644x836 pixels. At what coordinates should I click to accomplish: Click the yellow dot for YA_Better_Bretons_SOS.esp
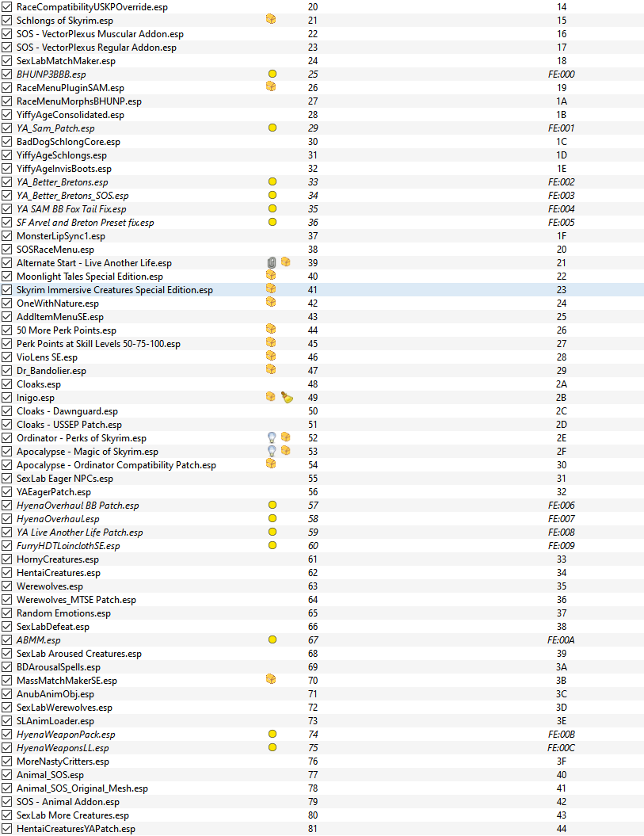[272, 195]
